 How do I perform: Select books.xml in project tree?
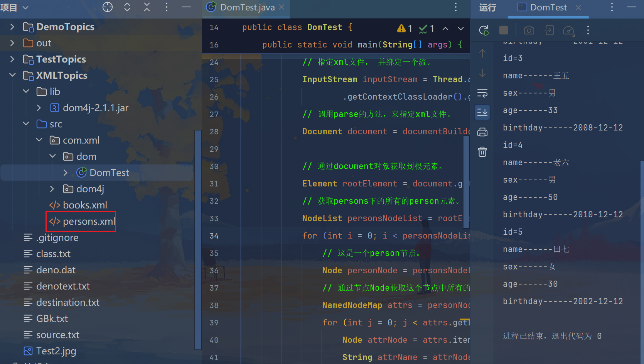78,205
